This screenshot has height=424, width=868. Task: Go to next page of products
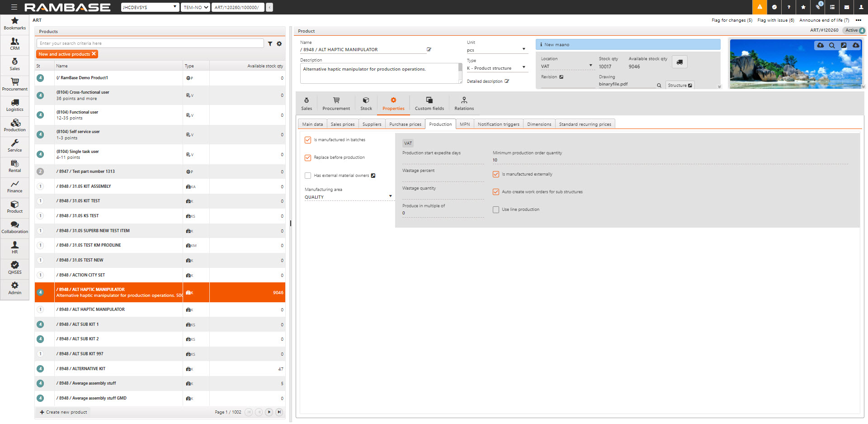(x=269, y=412)
